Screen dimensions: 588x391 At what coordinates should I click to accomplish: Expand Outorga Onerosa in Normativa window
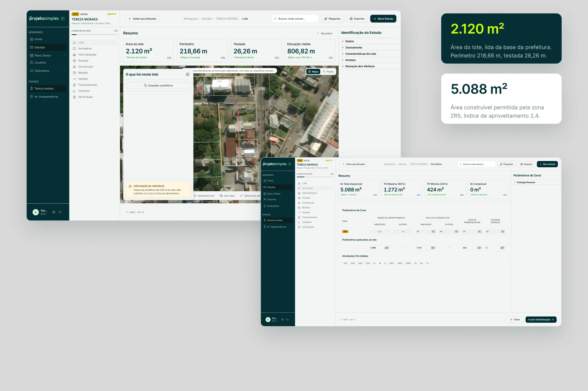point(537,182)
